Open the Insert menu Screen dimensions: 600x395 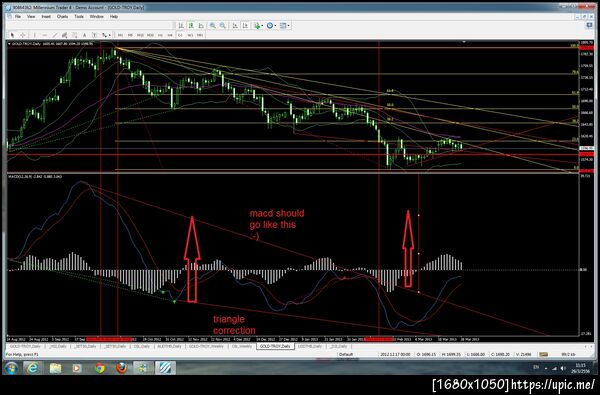pos(46,16)
